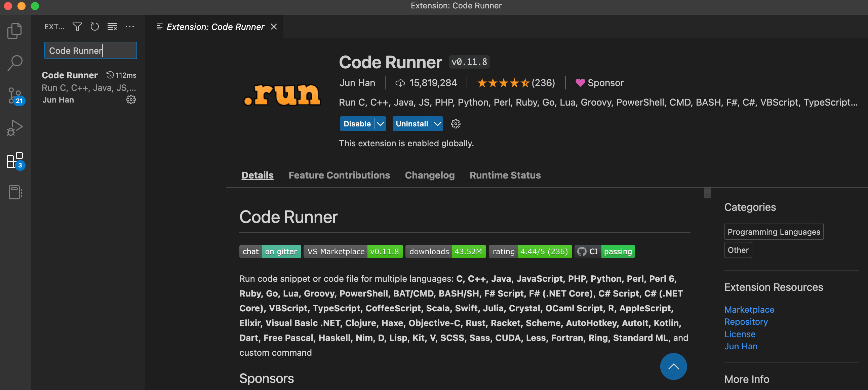
Task: Expand the Uninstall button dropdown arrow
Action: [437, 124]
